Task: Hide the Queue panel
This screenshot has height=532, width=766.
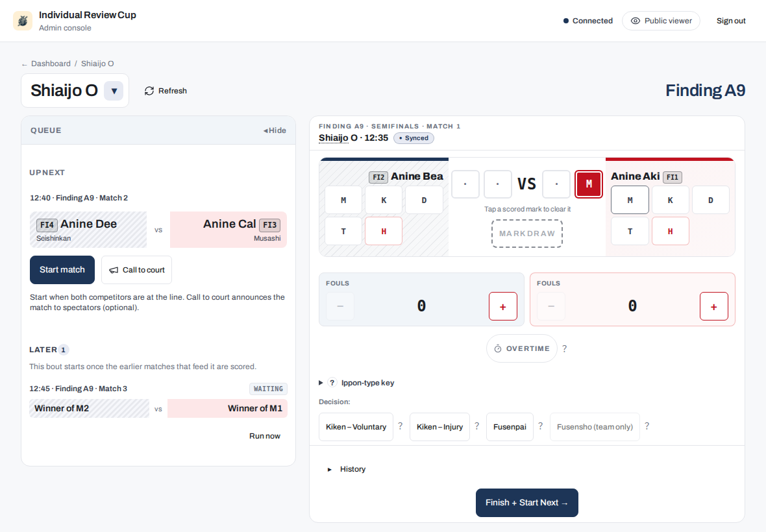Action: 275,130
